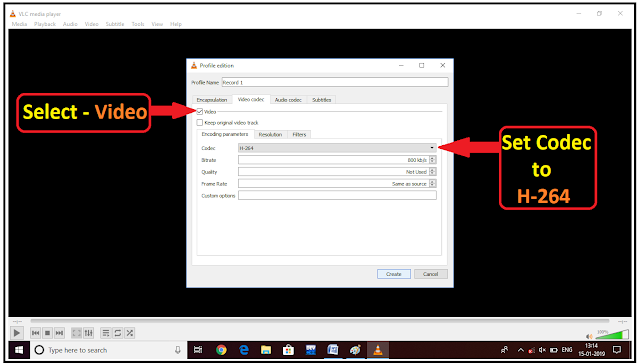This screenshot has height=364, width=640.
Task: Open the People icon in system tray
Action: point(505,350)
